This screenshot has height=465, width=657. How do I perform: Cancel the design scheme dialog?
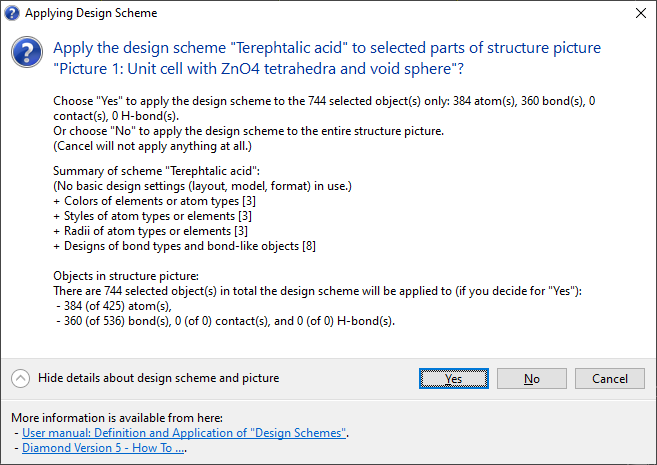(609, 379)
